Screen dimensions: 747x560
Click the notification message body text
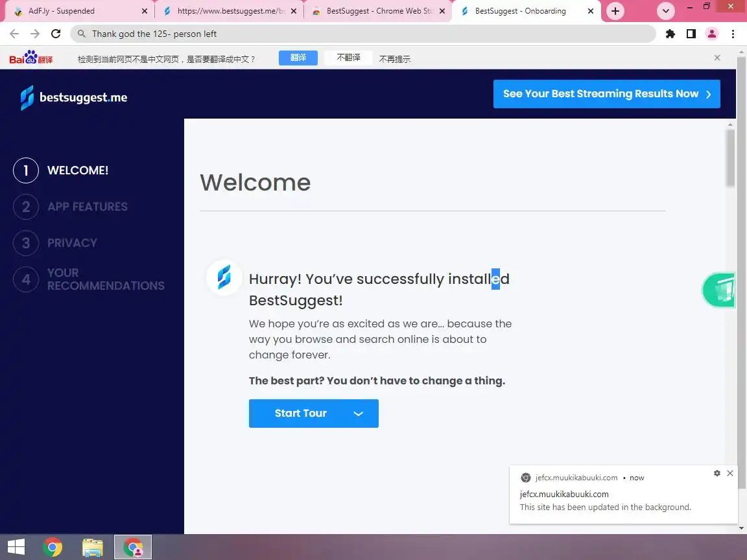pyautogui.click(x=605, y=507)
